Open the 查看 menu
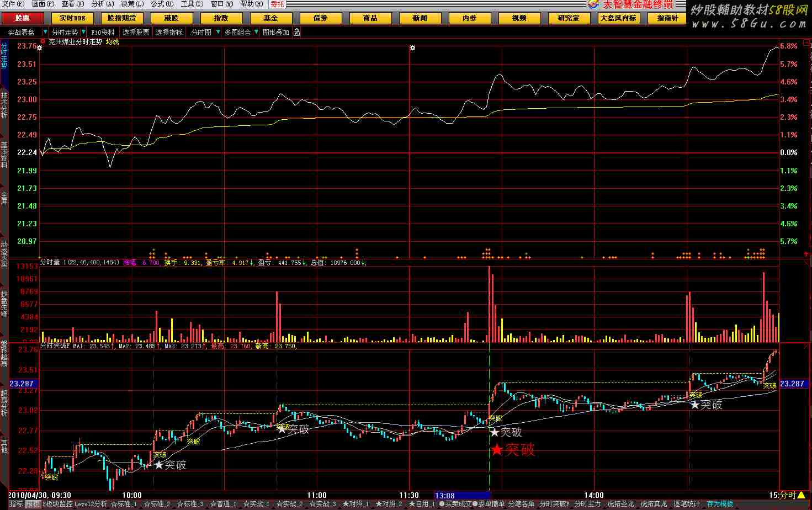The width and height of the screenshot is (812, 510). (72, 4)
